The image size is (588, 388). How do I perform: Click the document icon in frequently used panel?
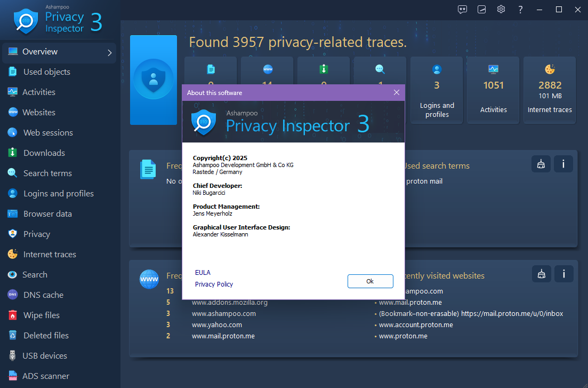pos(148,169)
